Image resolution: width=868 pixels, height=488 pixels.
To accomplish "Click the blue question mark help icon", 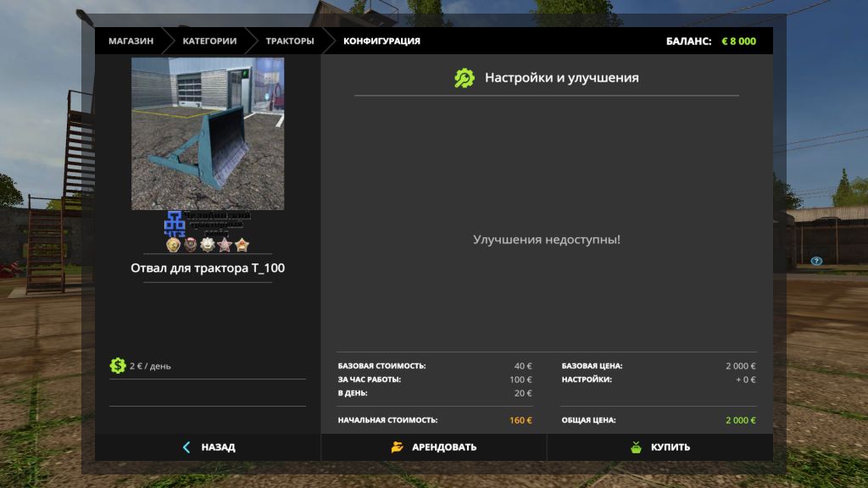I will click(816, 261).
